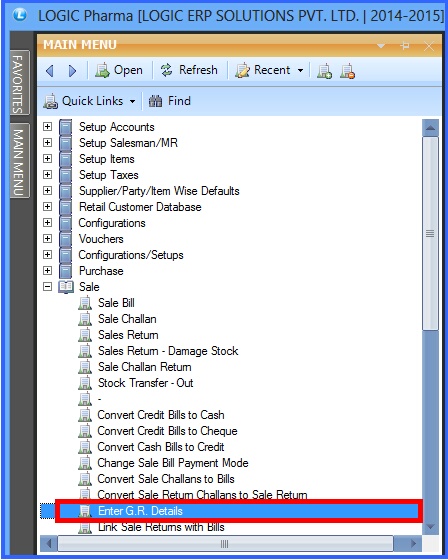This screenshot has height=560, width=448.
Task: Click the Convert Credit Bills to Cash icon
Action: click(85, 415)
